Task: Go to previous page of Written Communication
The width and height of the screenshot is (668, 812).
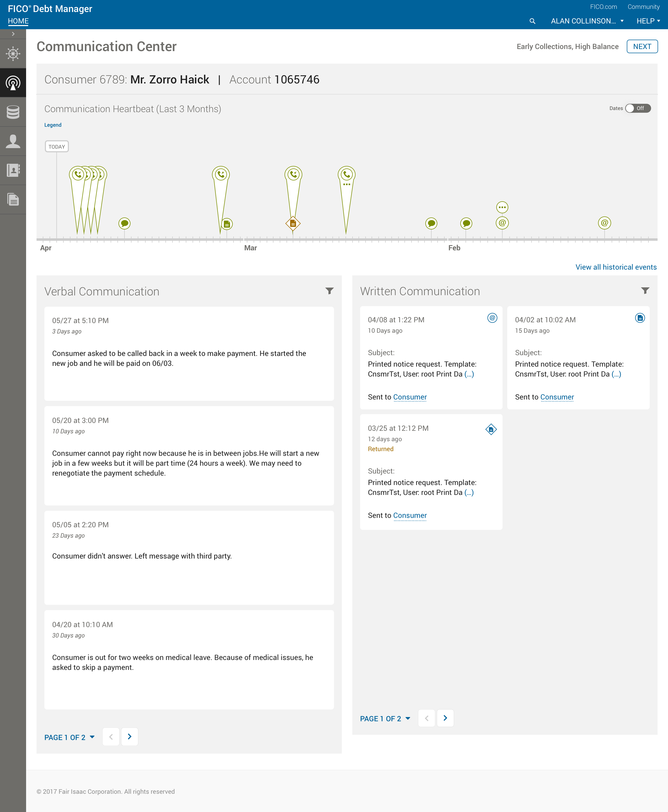Action: pos(426,718)
